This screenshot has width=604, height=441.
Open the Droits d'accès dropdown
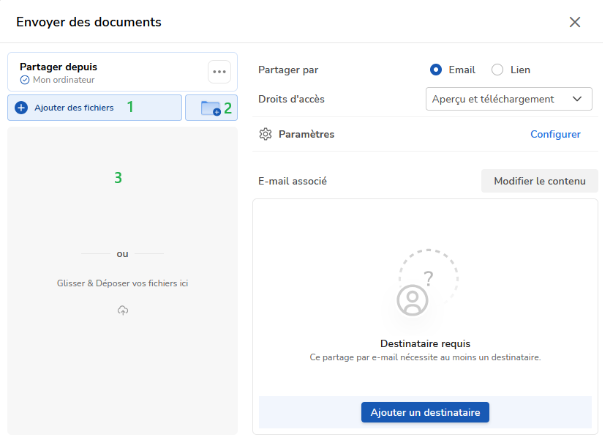click(x=509, y=99)
